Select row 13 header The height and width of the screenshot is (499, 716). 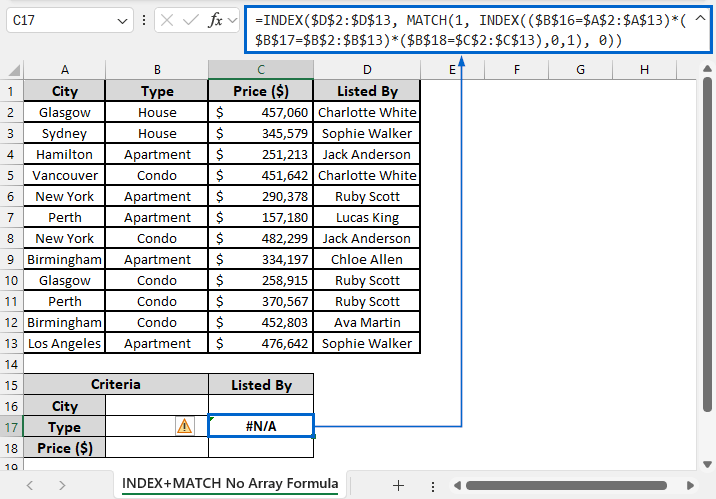tap(12, 343)
